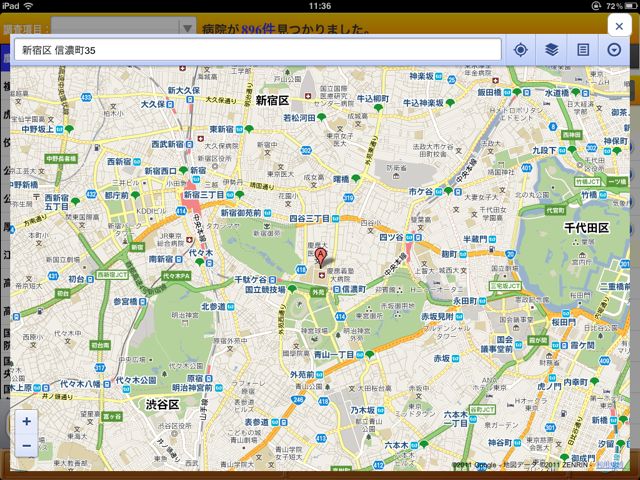This screenshot has width=640, height=480.
Task: Tap the 霞が関 highway sign
Action: click(538, 341)
